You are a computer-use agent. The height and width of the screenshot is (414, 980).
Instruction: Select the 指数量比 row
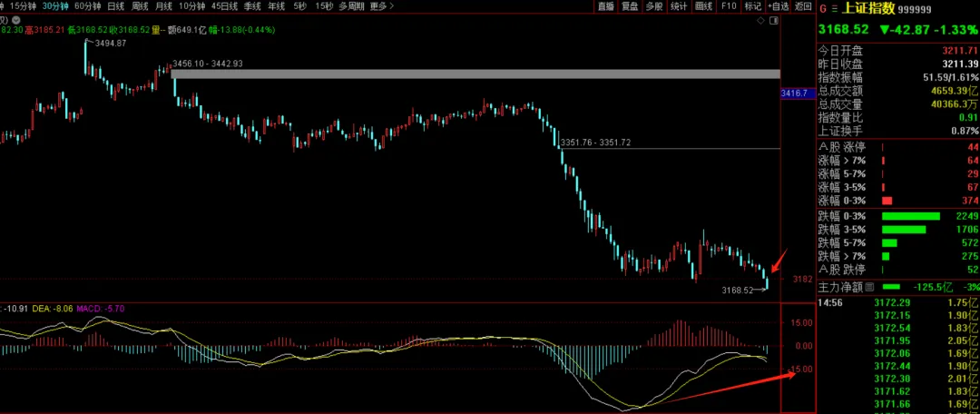(898, 117)
